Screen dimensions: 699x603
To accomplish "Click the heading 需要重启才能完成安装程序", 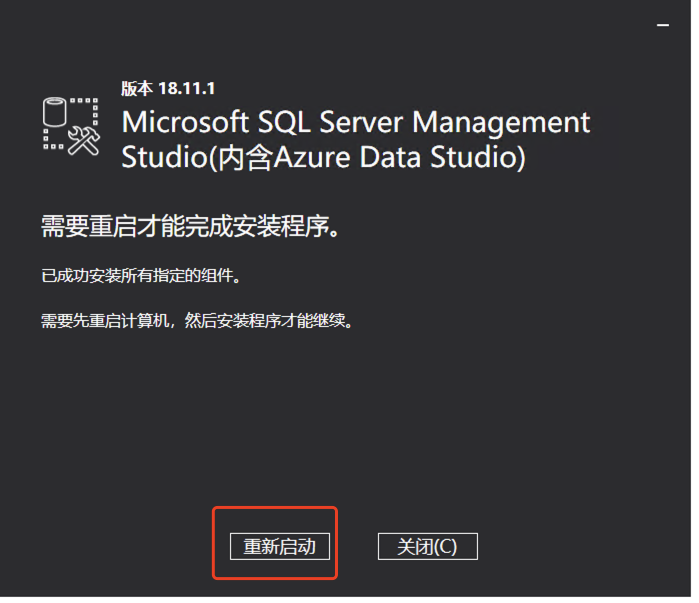I will pos(190,225).
